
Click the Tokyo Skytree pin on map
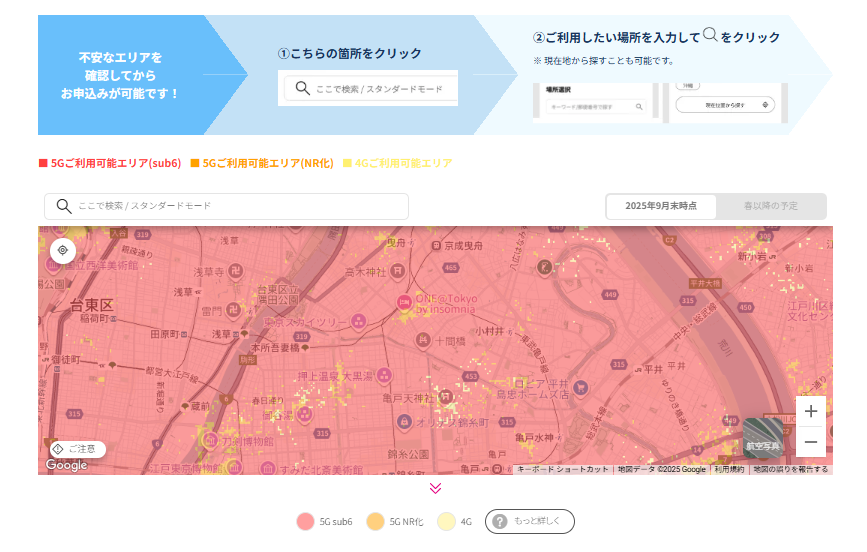[x=359, y=320]
